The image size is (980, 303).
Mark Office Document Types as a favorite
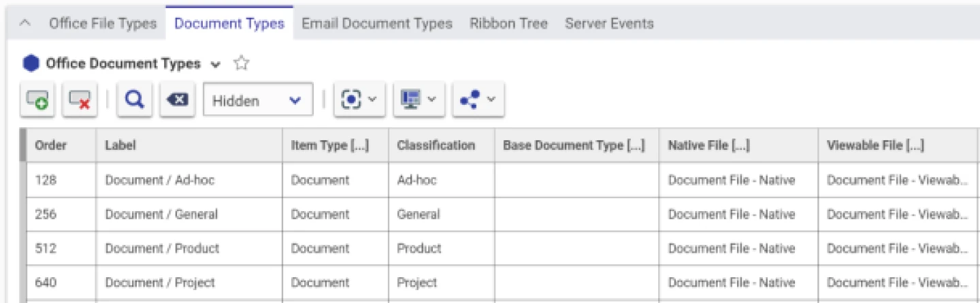(x=241, y=63)
